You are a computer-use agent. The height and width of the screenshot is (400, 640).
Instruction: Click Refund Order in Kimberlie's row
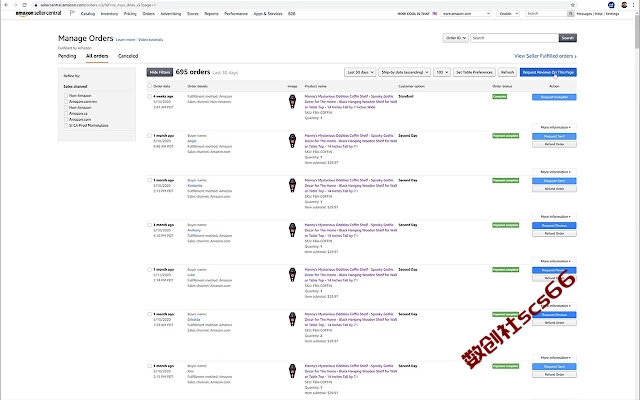(x=554, y=189)
